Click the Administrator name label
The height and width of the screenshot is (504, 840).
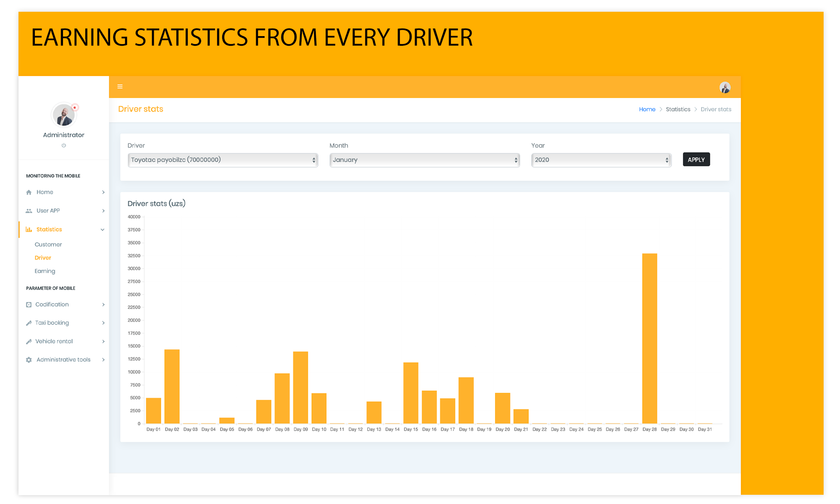63,135
